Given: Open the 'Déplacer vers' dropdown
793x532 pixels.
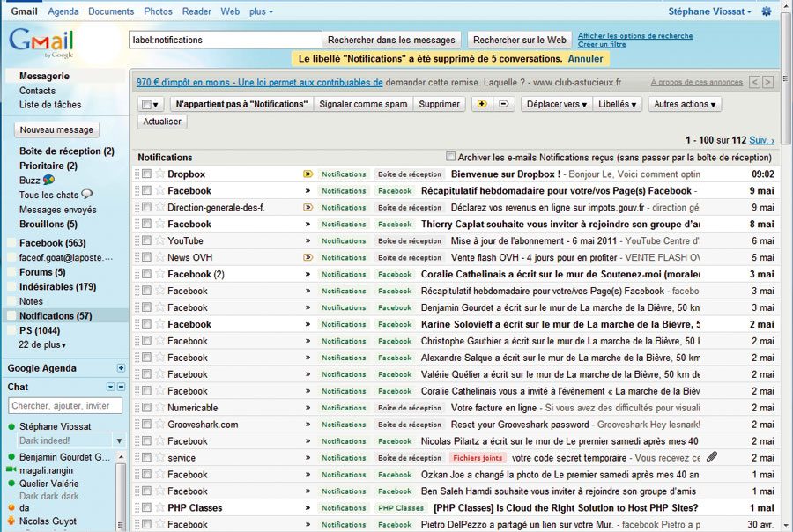Looking at the screenshot, I should point(555,104).
